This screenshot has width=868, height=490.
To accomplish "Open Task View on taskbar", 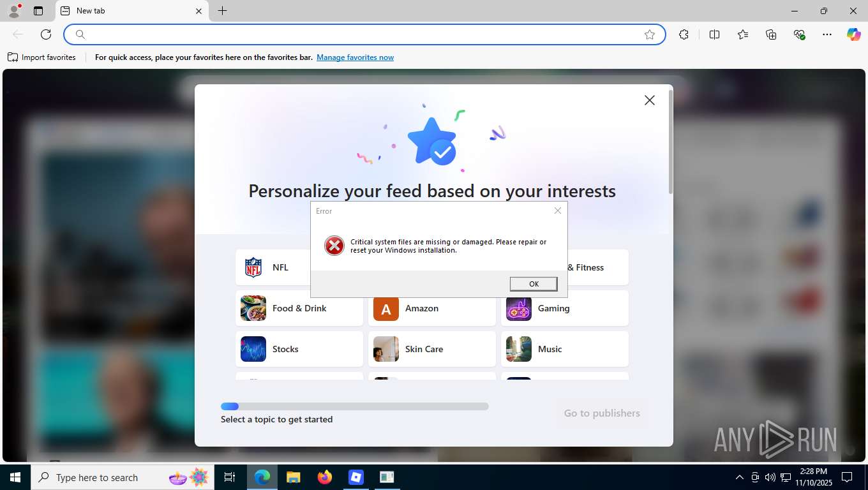I will (x=230, y=477).
